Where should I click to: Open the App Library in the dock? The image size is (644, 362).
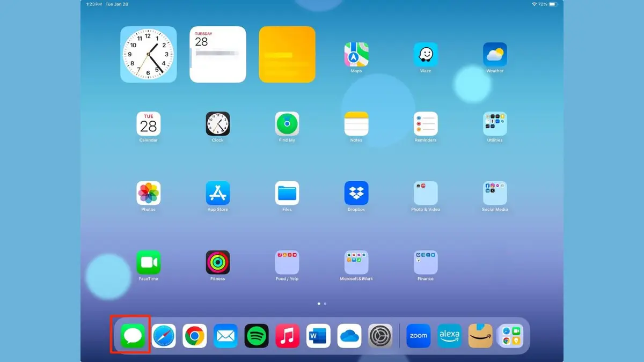click(x=511, y=336)
